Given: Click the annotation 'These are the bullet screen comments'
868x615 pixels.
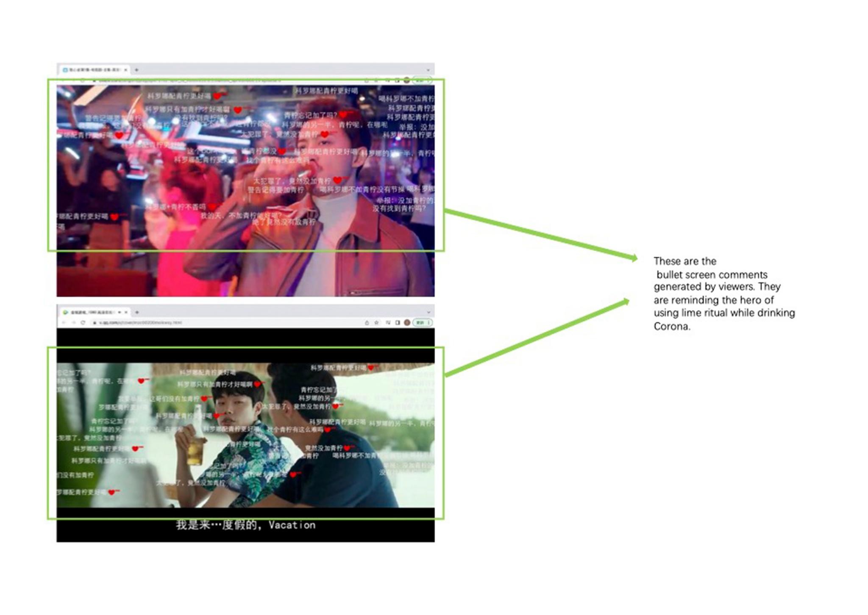Looking at the screenshot, I should point(710,268).
